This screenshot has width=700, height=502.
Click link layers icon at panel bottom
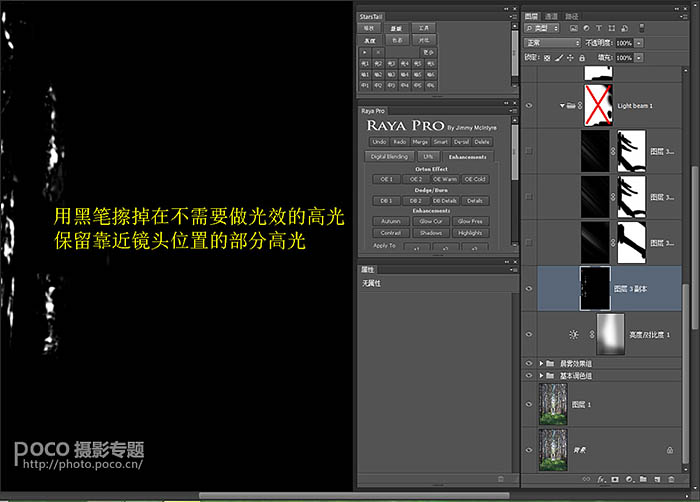point(586,479)
